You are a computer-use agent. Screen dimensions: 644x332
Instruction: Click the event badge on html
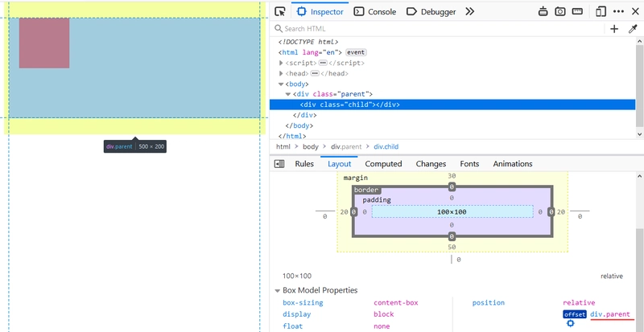tap(356, 52)
